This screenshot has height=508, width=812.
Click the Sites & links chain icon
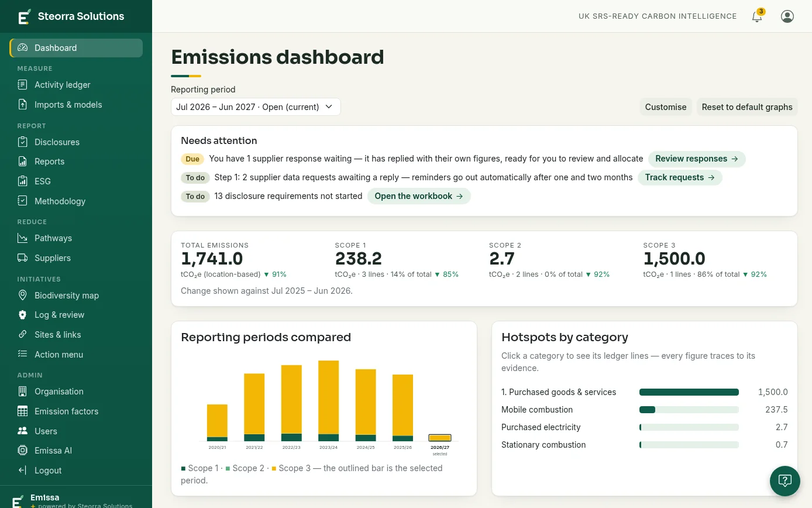(23, 335)
